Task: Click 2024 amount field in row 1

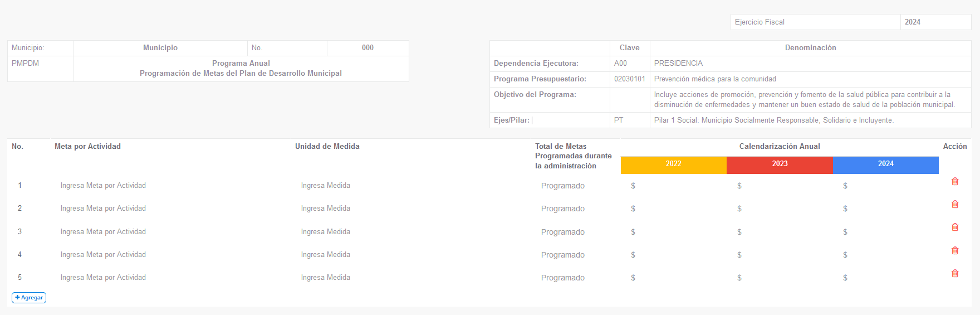Action: tap(886, 186)
